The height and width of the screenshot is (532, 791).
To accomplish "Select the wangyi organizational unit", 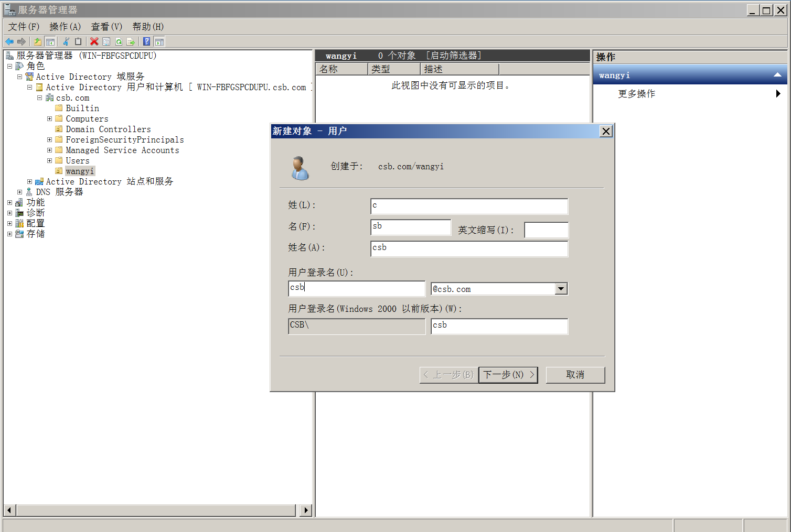I will click(80, 171).
